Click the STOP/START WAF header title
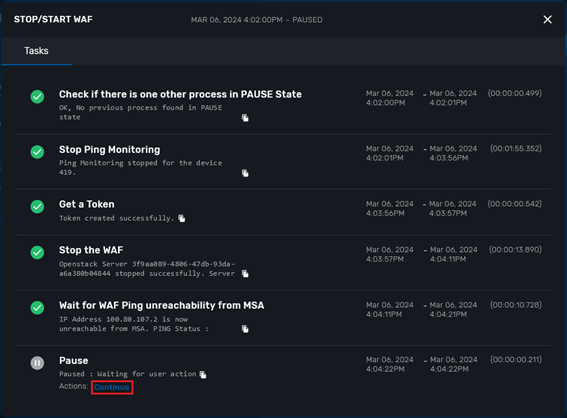This screenshot has height=418, width=567. pos(53,20)
